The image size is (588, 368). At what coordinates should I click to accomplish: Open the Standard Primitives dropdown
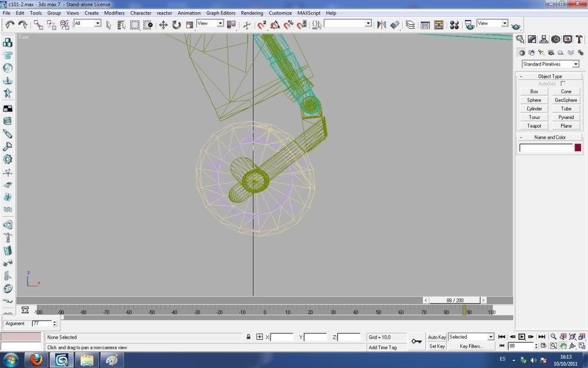pyautogui.click(x=550, y=64)
